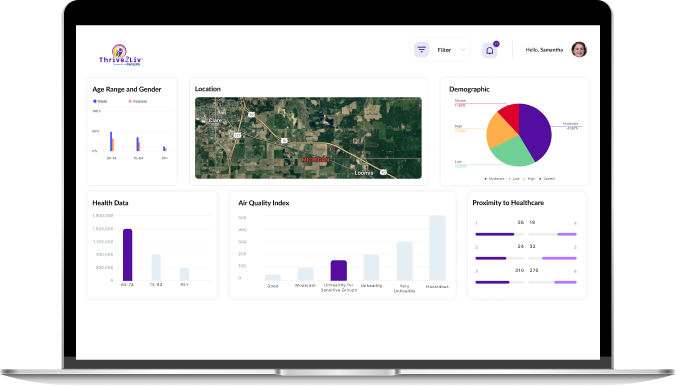Viewport: 676px width, 386px height.
Task: Click Samantha's profile avatar
Action: (579, 50)
